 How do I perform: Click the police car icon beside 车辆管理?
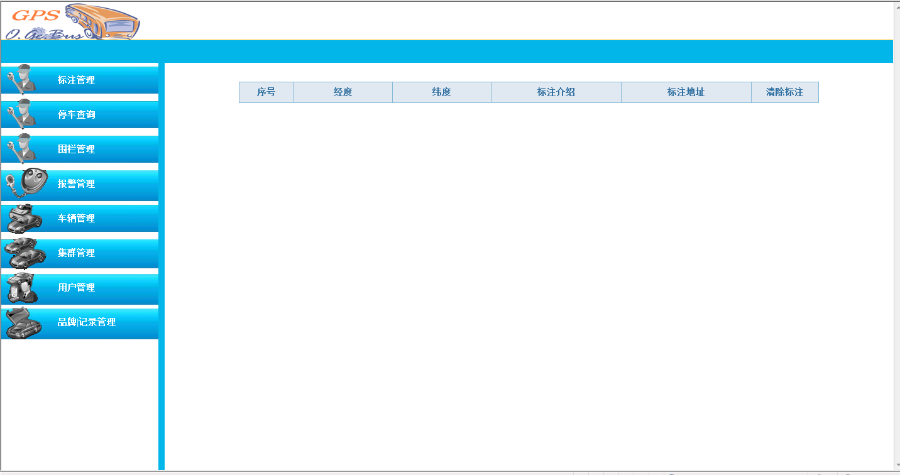point(25,219)
